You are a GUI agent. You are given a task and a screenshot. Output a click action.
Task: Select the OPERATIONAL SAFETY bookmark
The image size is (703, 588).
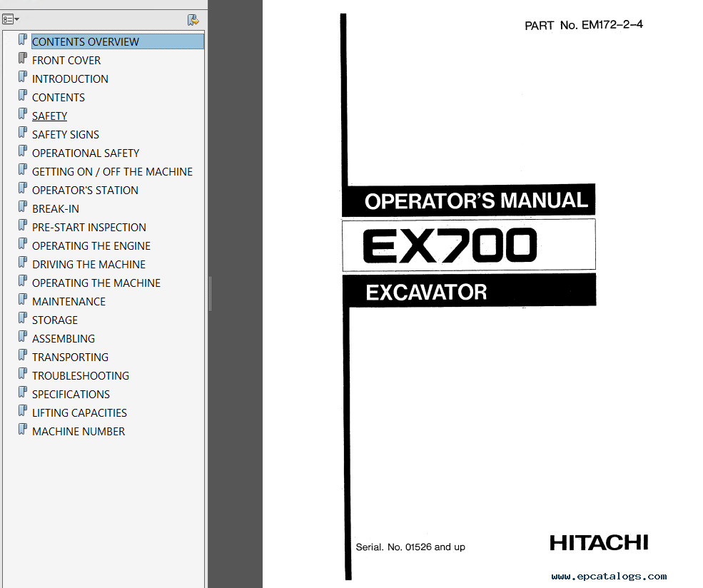point(86,153)
